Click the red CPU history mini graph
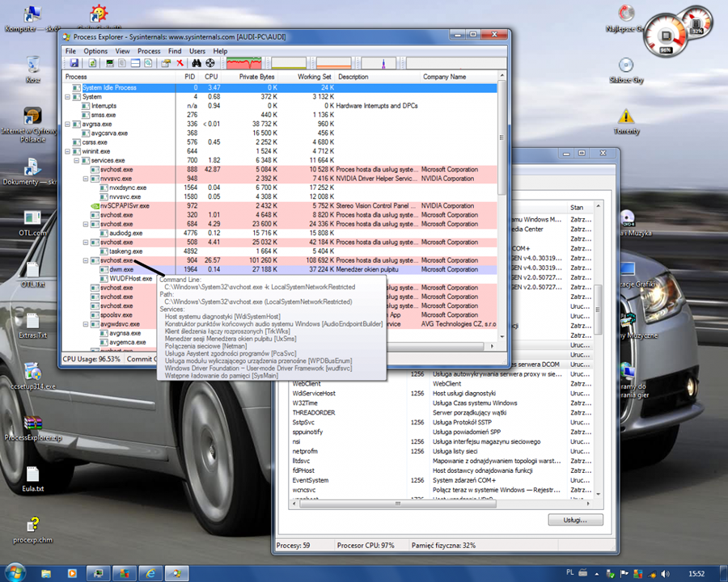 click(x=244, y=63)
